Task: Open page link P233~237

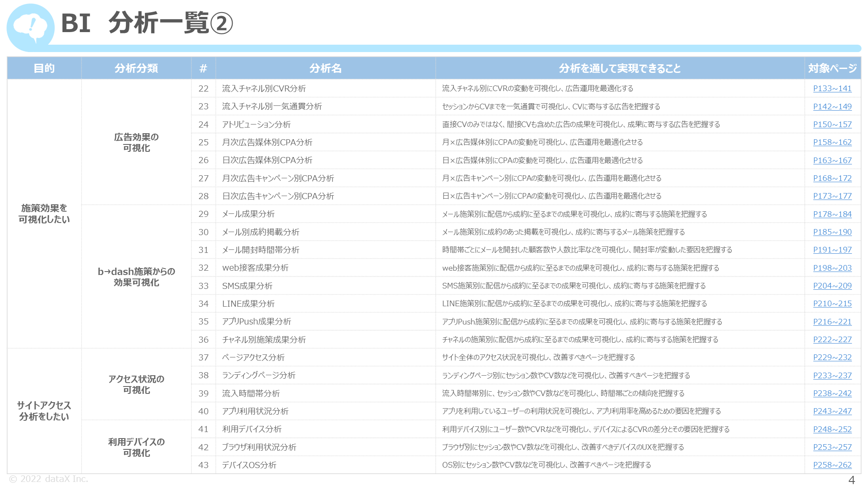Action: point(832,375)
